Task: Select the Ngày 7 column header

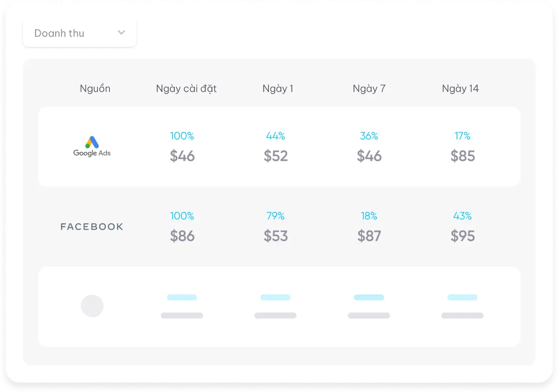Action: 369,88
